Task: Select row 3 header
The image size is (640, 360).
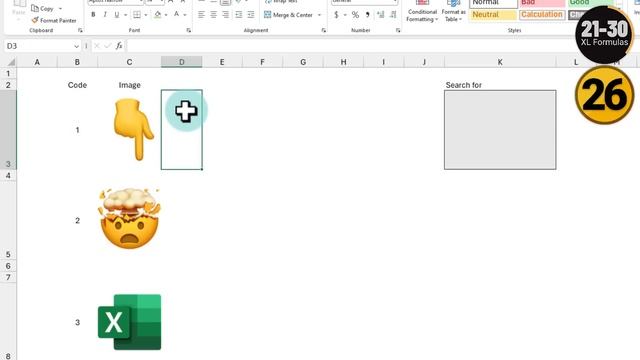Action: tap(8, 130)
